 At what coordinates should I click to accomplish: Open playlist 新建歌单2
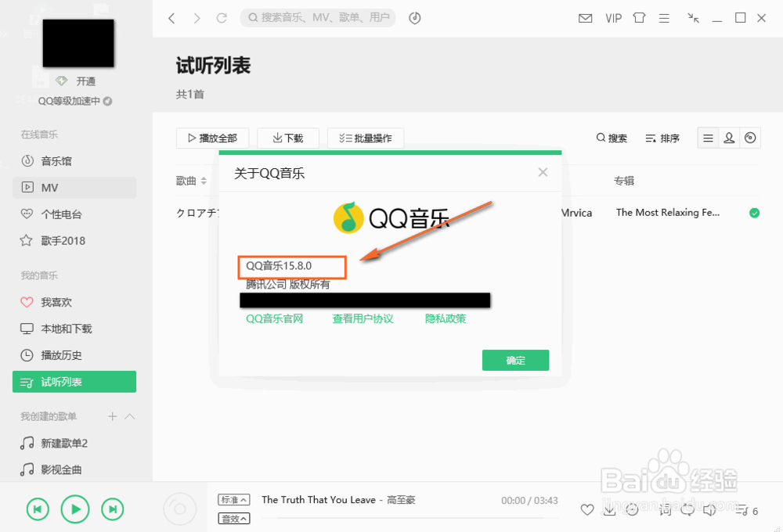74,443
